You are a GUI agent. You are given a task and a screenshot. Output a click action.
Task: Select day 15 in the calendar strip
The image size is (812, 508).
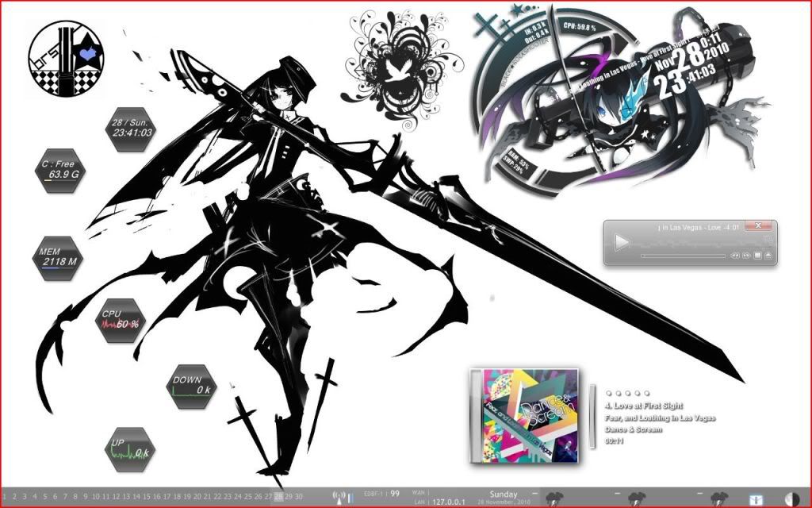click(147, 497)
